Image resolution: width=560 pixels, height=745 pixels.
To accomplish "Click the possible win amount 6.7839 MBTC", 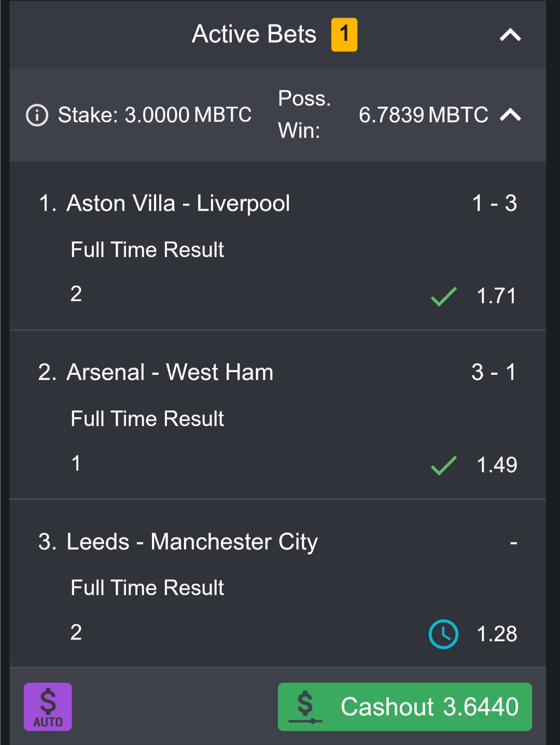I will click(x=424, y=115).
